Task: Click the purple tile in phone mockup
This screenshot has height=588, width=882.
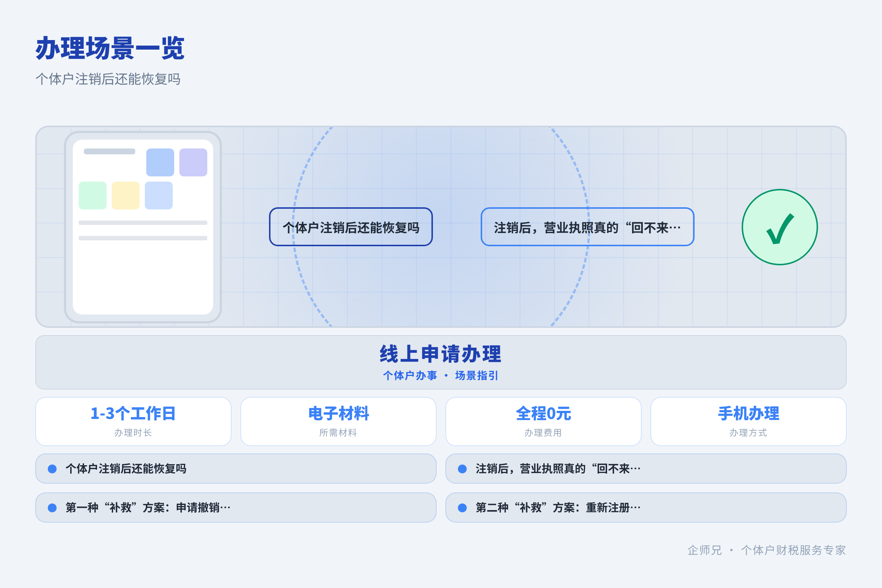Action: click(193, 162)
